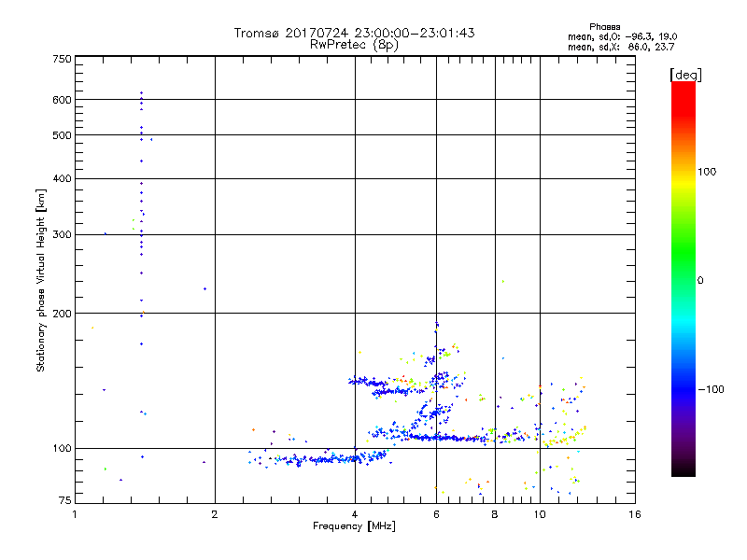Click the y-axis label '600'
The width and height of the screenshot is (747, 560).
click(x=62, y=100)
